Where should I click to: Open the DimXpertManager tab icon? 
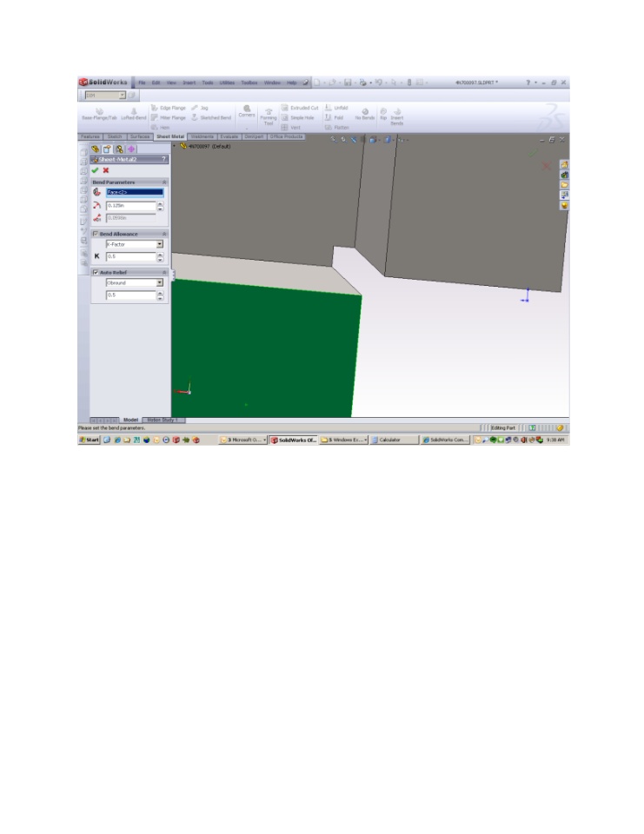tap(131, 149)
